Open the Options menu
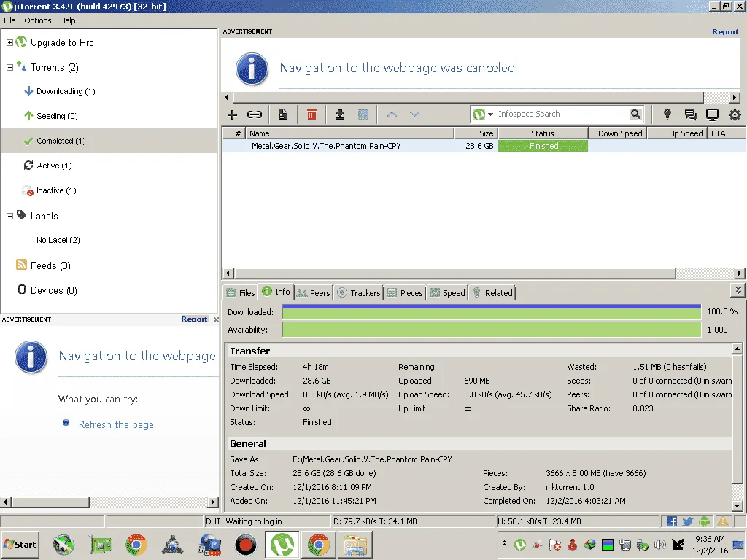 [x=38, y=20]
